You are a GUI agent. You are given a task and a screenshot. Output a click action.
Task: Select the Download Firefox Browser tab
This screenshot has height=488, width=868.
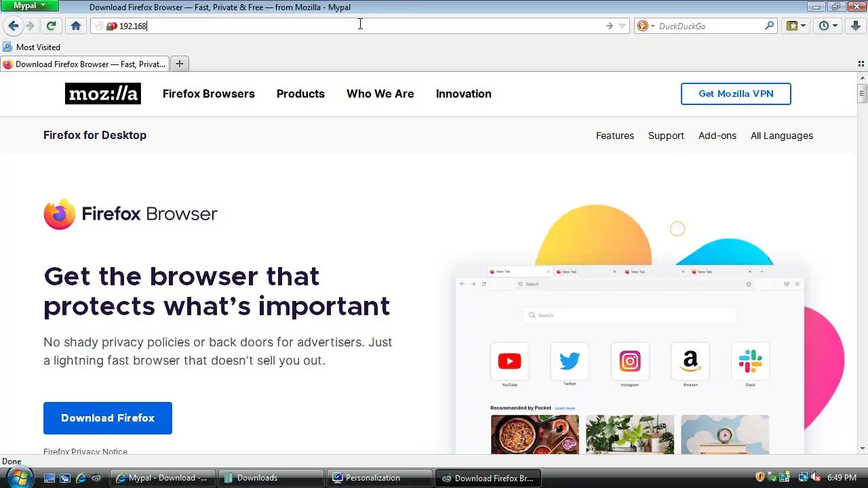(84, 64)
